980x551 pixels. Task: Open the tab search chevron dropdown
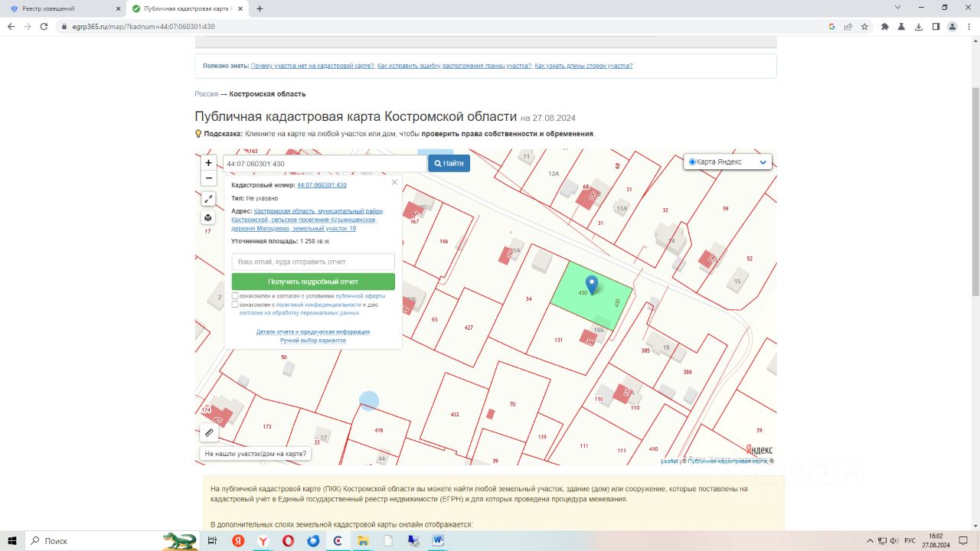tap(897, 8)
